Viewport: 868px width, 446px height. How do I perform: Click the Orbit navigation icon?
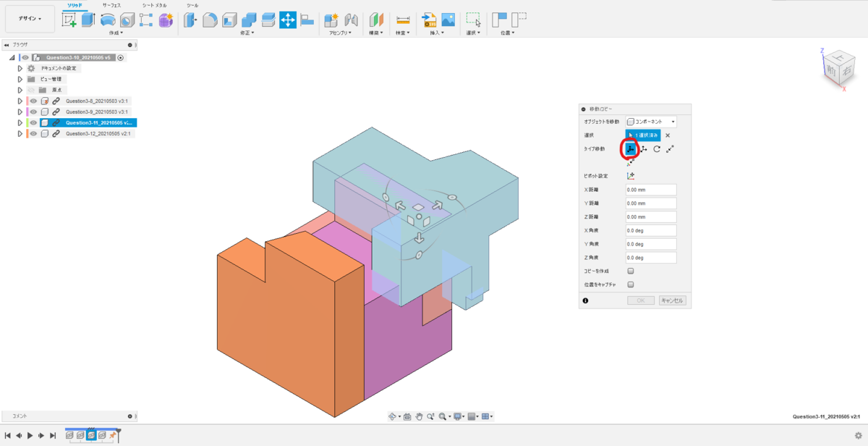click(393, 416)
